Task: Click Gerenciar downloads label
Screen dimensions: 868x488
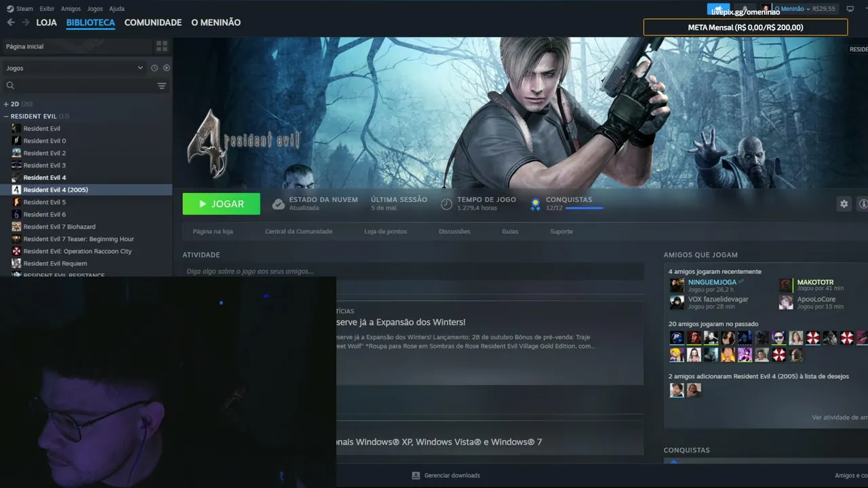Action: (x=452, y=476)
